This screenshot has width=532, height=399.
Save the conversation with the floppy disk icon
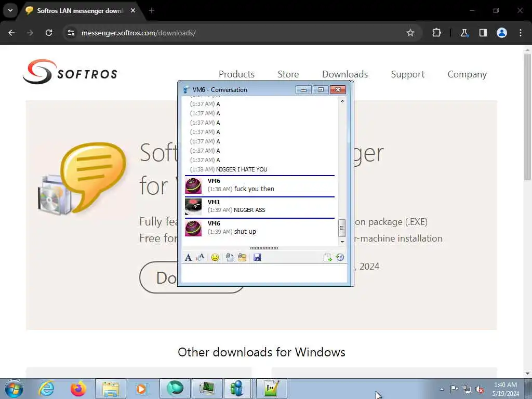pyautogui.click(x=257, y=258)
